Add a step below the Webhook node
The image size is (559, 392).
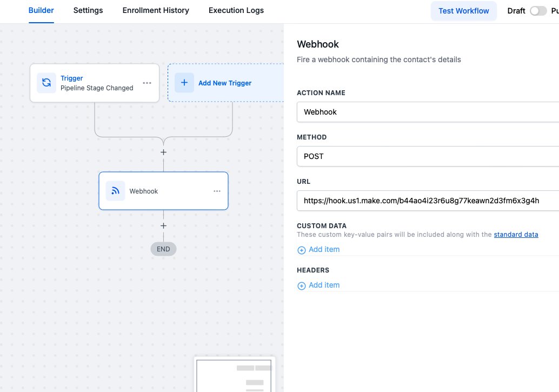pos(163,226)
